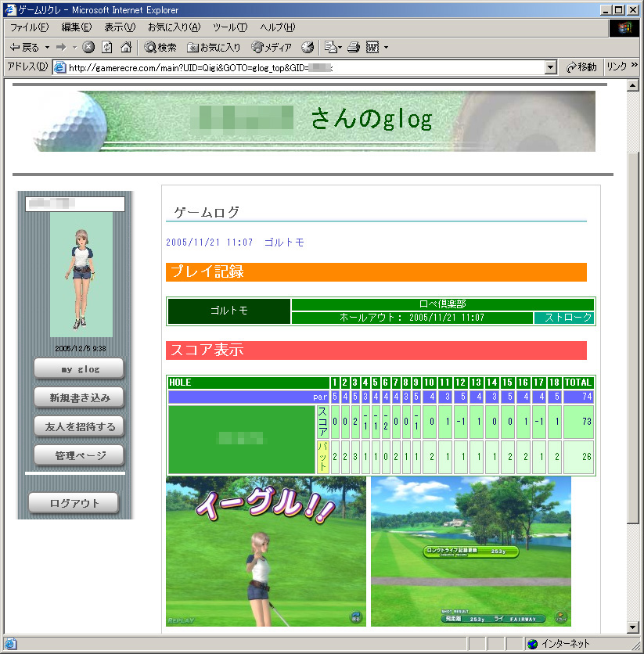Open the お気に入り(A) menu

tap(174, 27)
